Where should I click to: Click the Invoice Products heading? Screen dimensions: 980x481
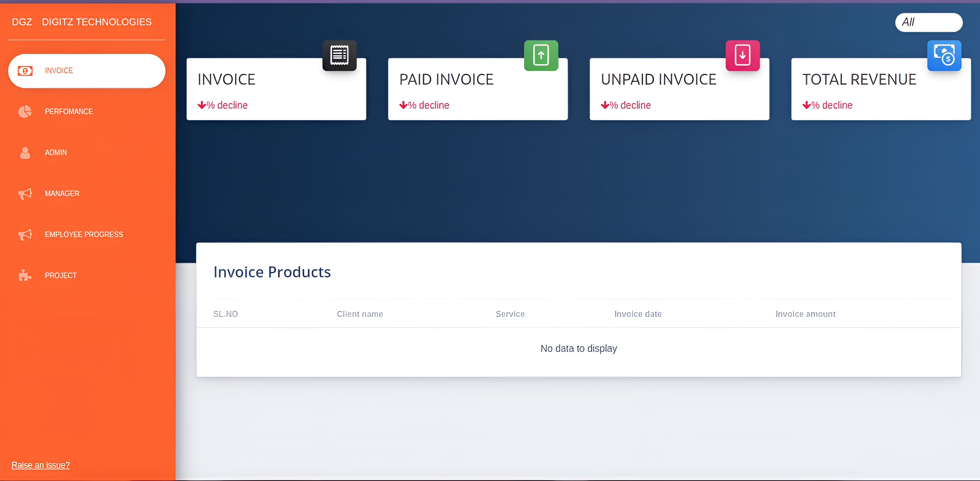(272, 272)
